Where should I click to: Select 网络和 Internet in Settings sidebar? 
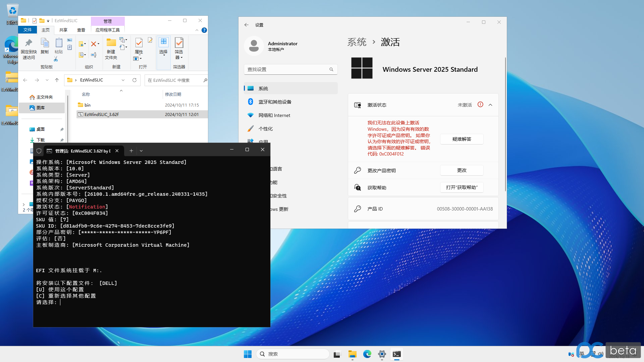click(290, 115)
